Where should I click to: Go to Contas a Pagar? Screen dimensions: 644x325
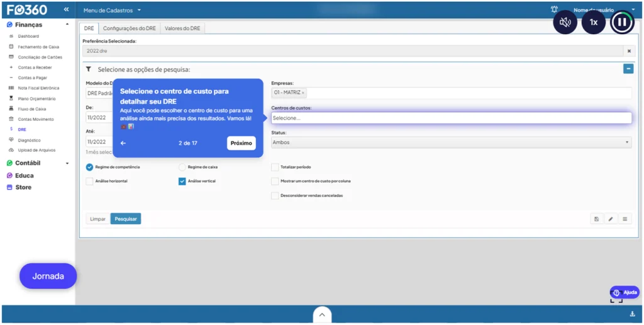coord(33,77)
